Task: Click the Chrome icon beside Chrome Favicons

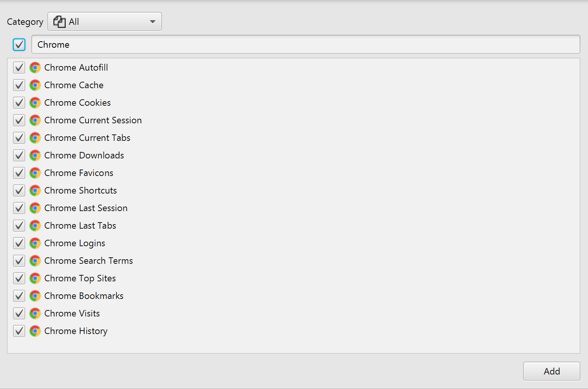Action: (35, 173)
